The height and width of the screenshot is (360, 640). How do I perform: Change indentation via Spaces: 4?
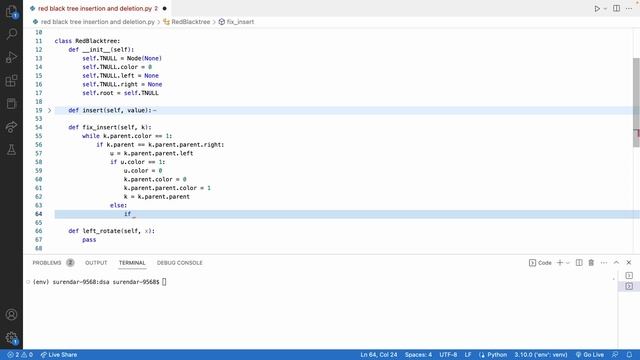pos(418,355)
